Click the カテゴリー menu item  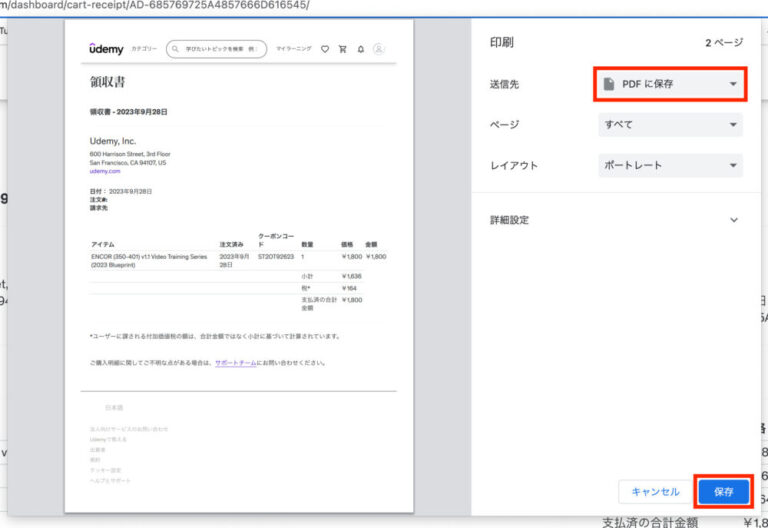tap(143, 48)
